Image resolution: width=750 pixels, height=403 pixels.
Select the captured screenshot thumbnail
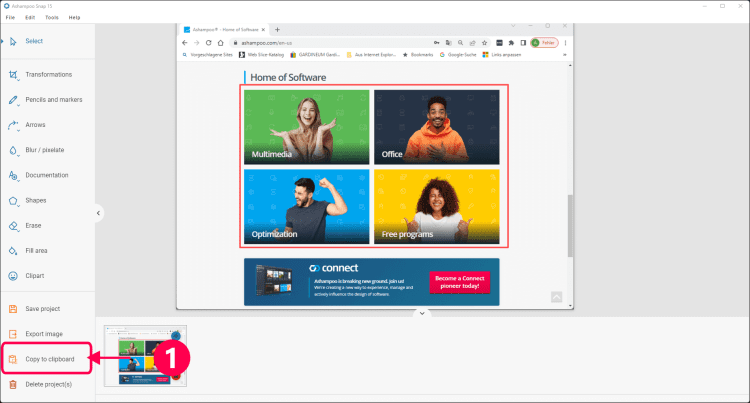coord(145,356)
